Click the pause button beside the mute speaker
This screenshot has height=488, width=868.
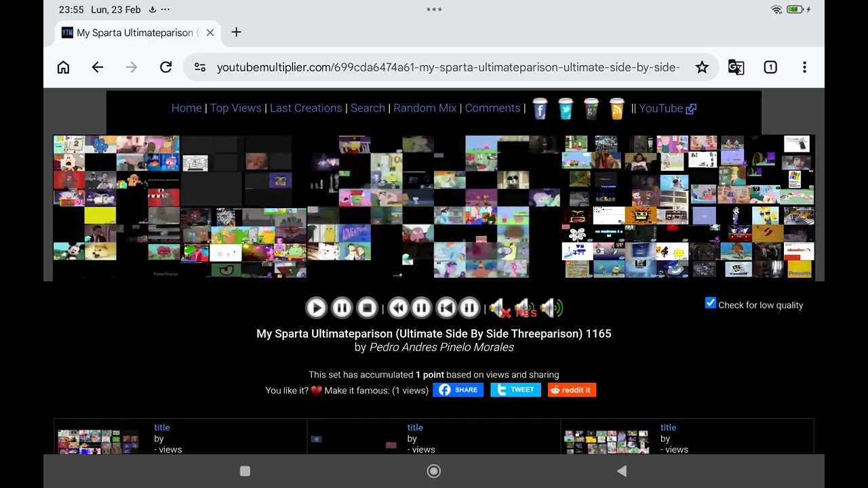(469, 308)
